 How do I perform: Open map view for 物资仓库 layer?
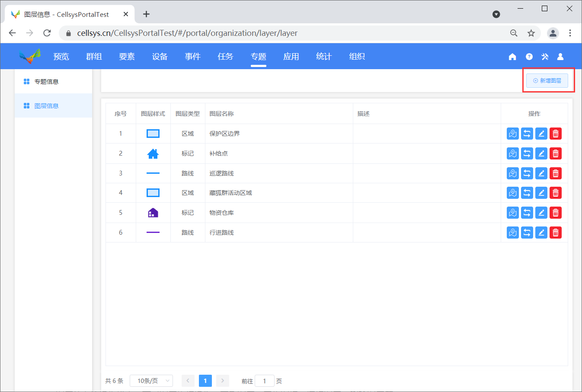pyautogui.click(x=513, y=213)
